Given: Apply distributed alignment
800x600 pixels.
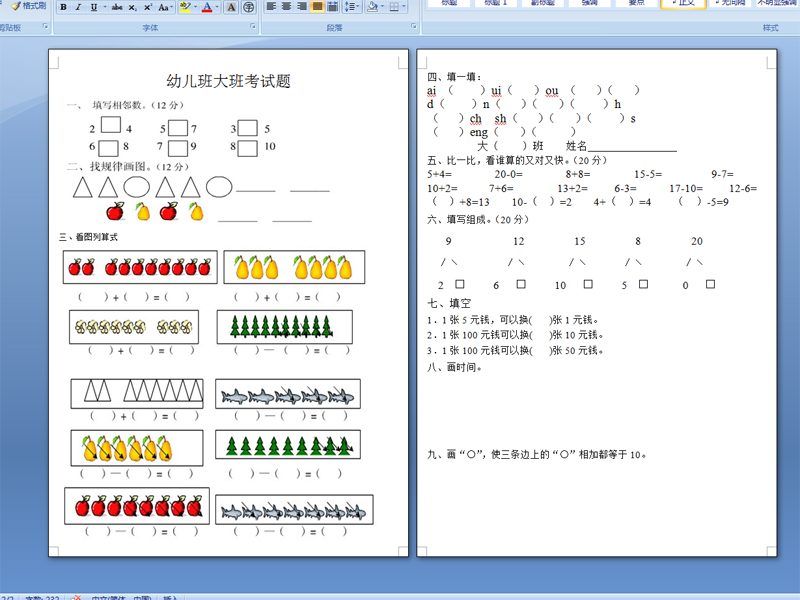Looking at the screenshot, I should tap(332, 6).
